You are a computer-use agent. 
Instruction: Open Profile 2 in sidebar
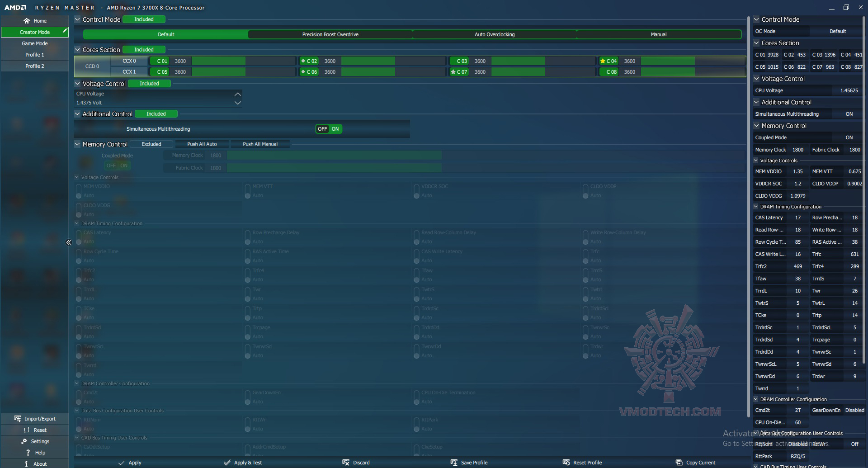coord(35,66)
